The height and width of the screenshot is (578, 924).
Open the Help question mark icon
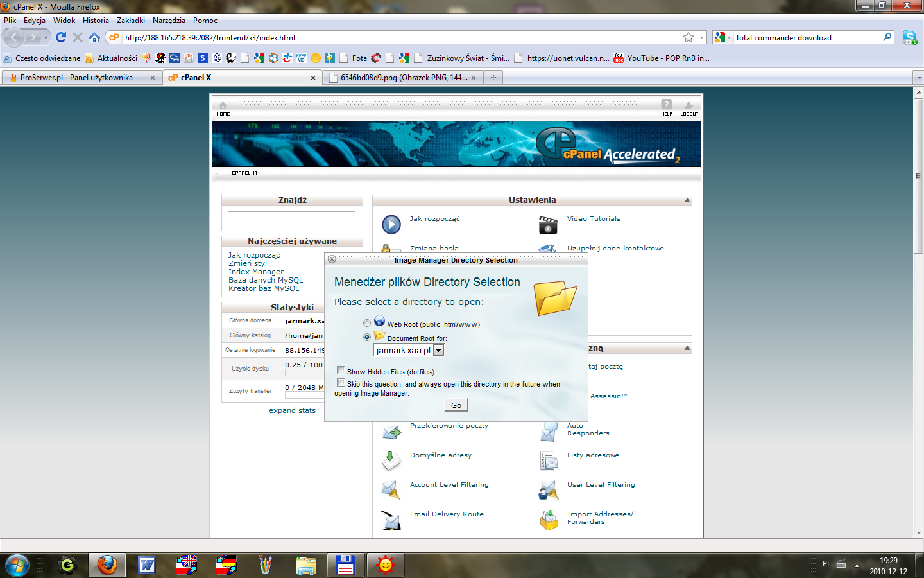667,105
